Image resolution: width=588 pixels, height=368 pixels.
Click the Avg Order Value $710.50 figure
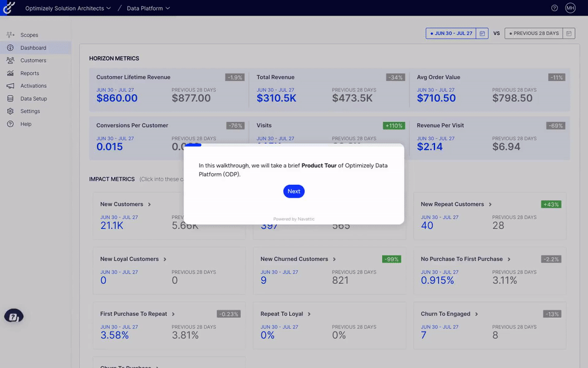point(436,98)
